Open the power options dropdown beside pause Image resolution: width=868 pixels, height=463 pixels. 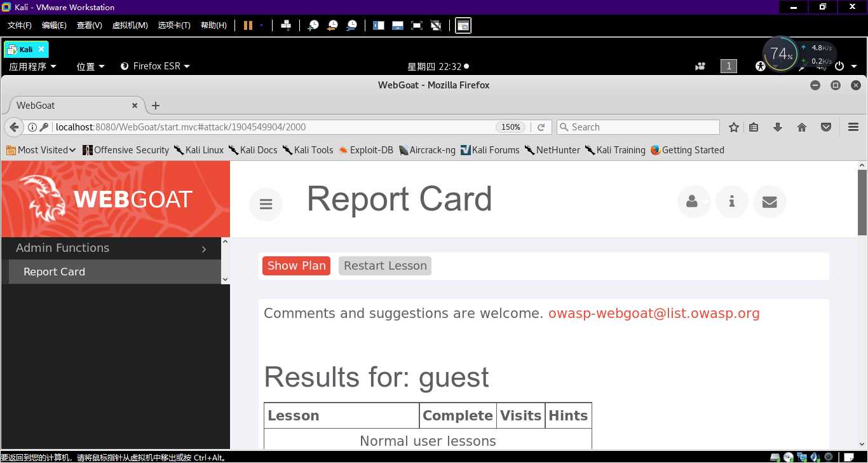261,25
